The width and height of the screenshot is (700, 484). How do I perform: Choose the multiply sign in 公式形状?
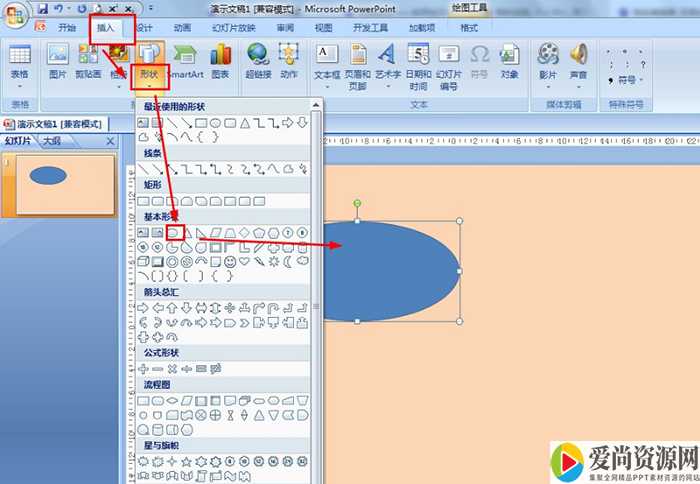(x=172, y=369)
